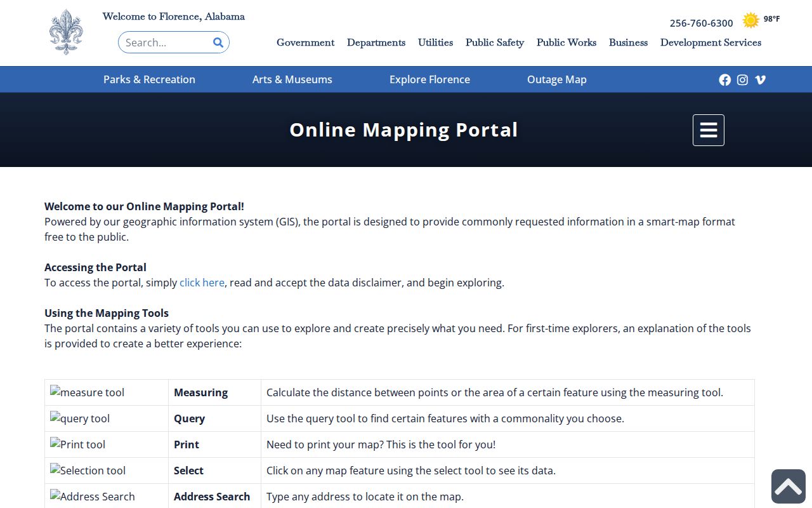Follow the 'click here' portal link

[202, 283]
